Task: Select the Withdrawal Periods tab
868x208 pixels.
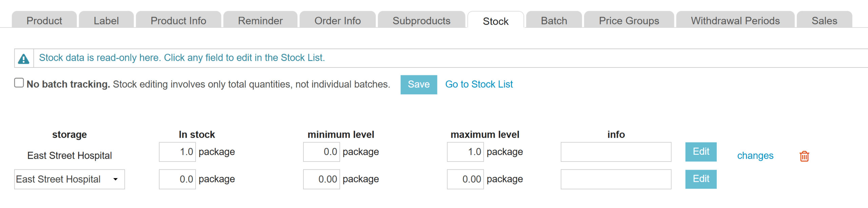Action: [735, 21]
